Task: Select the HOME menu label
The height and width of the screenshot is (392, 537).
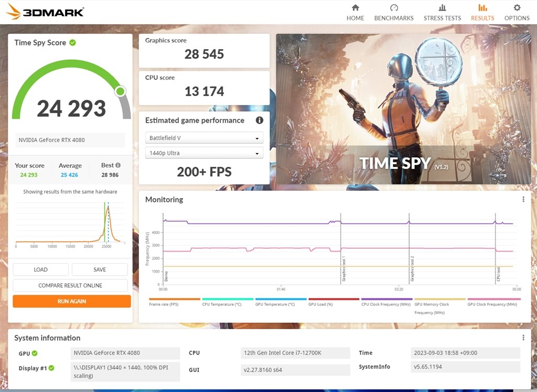Action: [355, 18]
